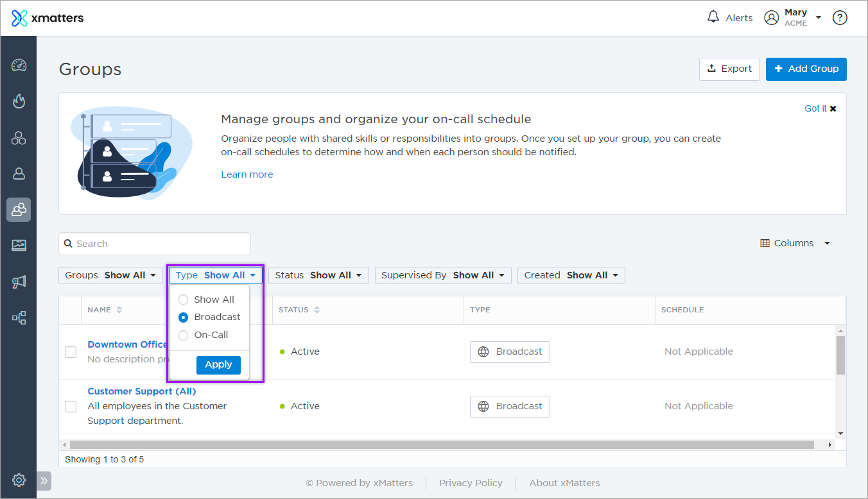The width and height of the screenshot is (868, 499).
Task: Click the xMatters logo
Action: (x=48, y=18)
